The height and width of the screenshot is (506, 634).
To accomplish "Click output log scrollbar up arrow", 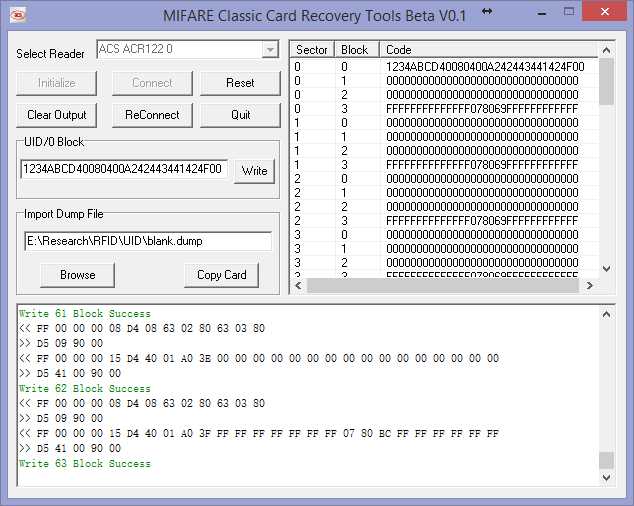I will tap(606, 314).
